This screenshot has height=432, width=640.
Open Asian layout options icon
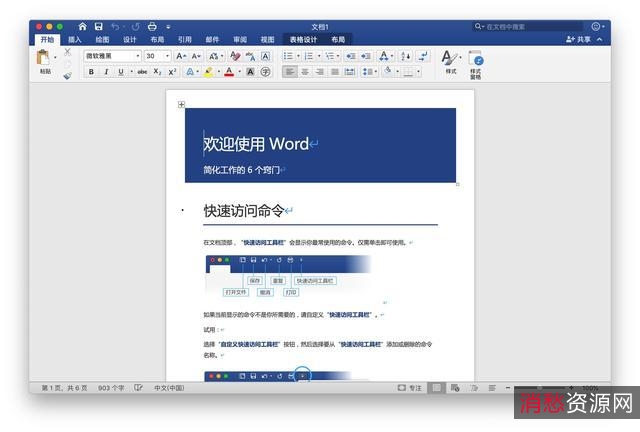[x=384, y=56]
